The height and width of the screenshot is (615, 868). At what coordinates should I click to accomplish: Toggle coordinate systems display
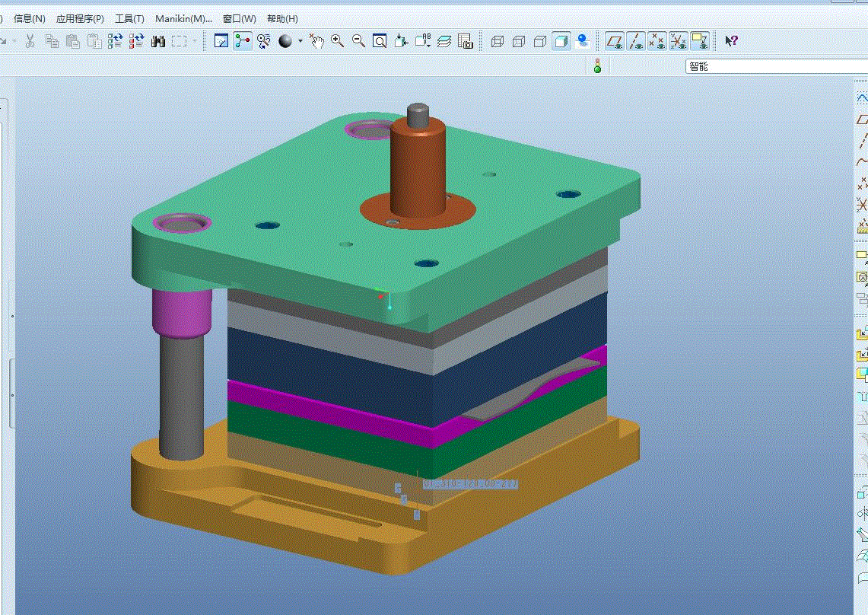679,41
